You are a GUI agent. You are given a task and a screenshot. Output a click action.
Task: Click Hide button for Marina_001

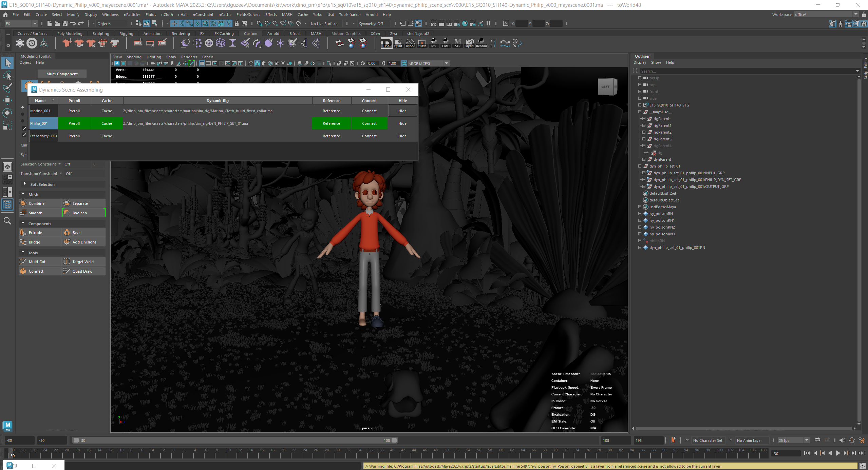point(402,111)
